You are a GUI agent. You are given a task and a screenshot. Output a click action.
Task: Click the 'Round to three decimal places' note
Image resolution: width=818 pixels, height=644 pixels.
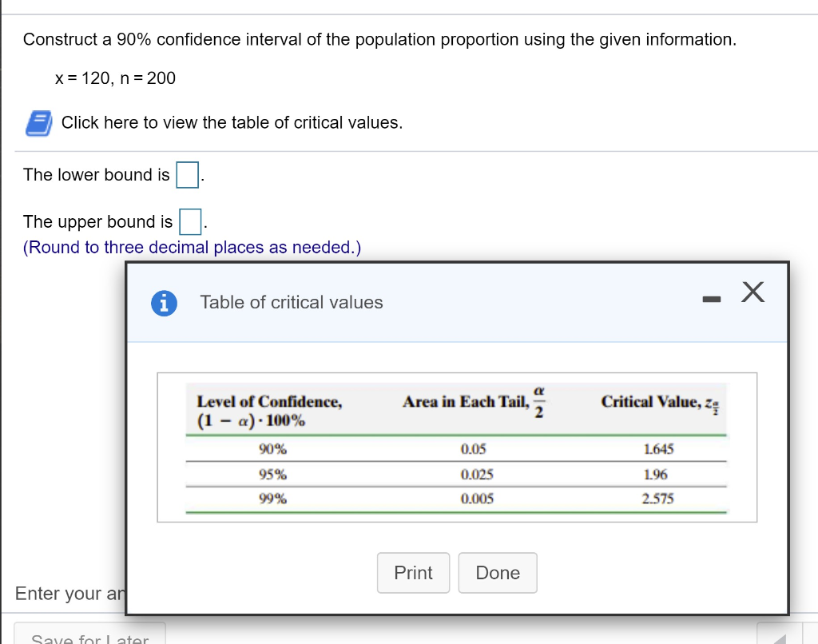tap(192, 248)
